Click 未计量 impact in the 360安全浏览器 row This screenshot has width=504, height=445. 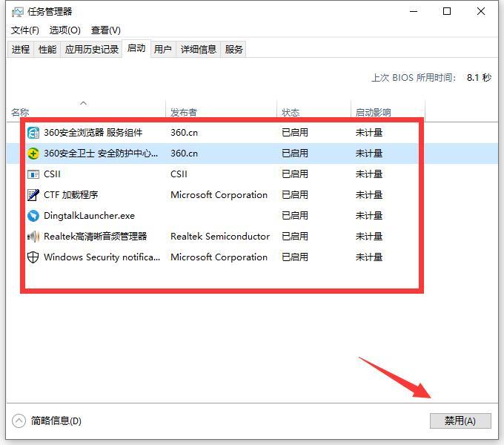click(x=369, y=133)
